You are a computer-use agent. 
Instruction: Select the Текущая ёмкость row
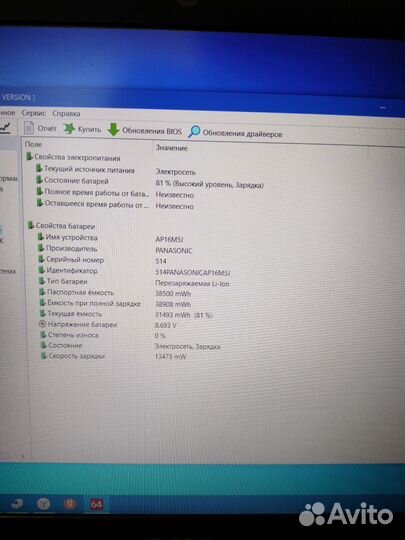(71, 313)
